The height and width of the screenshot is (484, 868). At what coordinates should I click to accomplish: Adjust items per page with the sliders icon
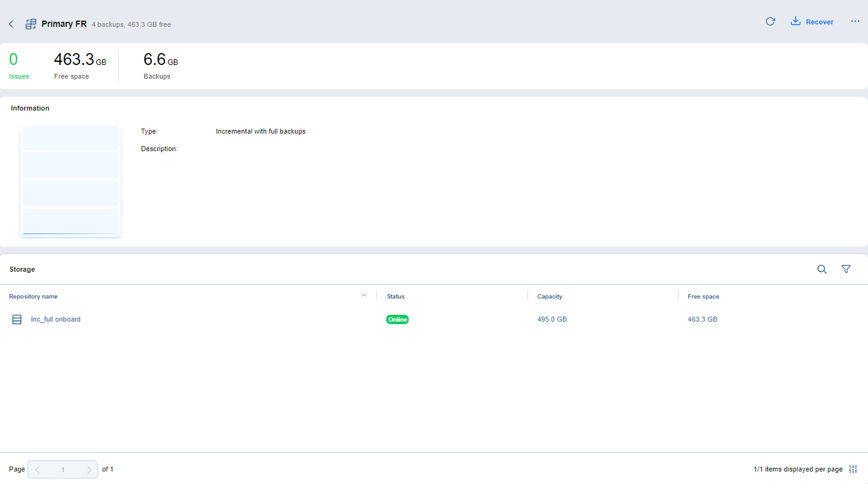pyautogui.click(x=852, y=469)
